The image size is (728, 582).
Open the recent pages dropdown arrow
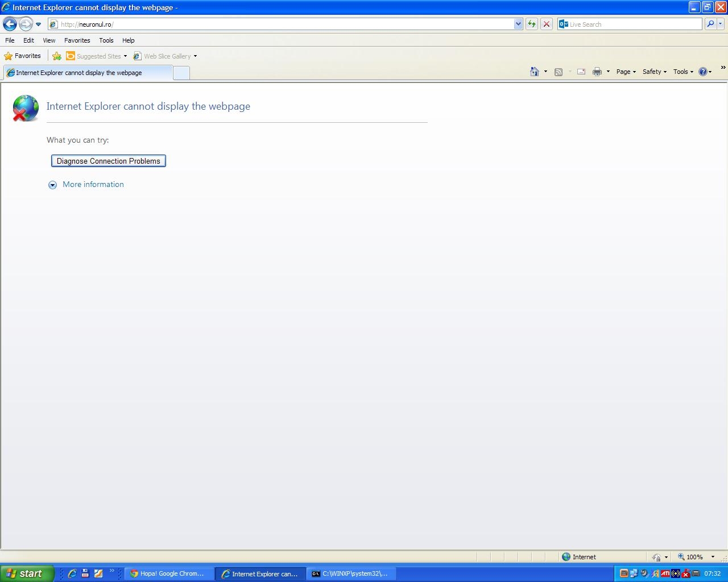(38, 24)
